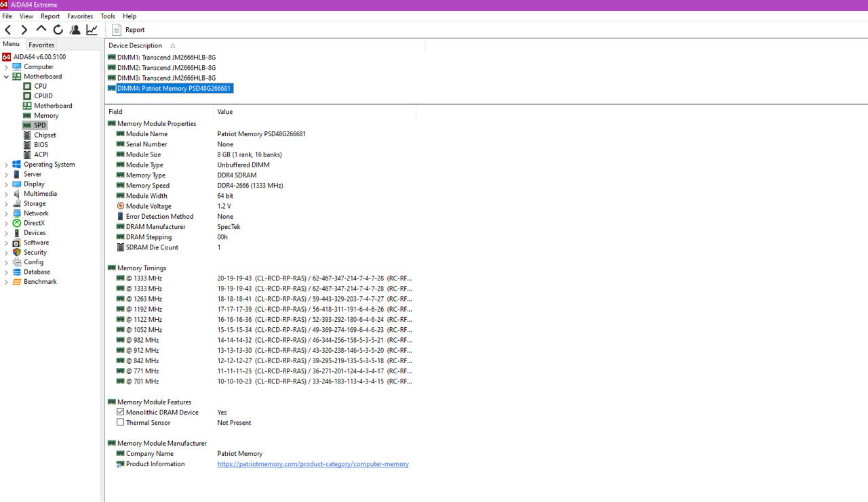Click the DirectX Xbox icon

point(17,224)
